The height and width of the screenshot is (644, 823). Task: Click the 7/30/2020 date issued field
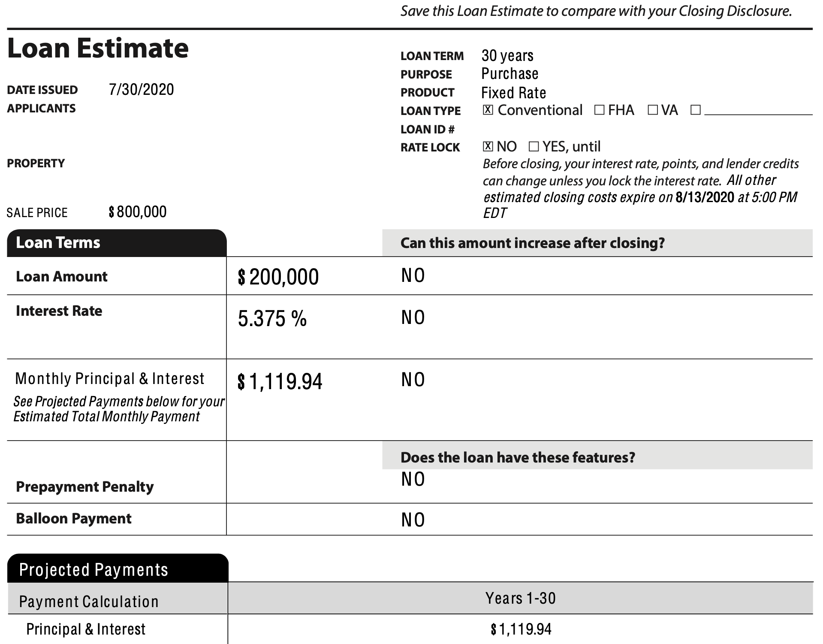[142, 90]
